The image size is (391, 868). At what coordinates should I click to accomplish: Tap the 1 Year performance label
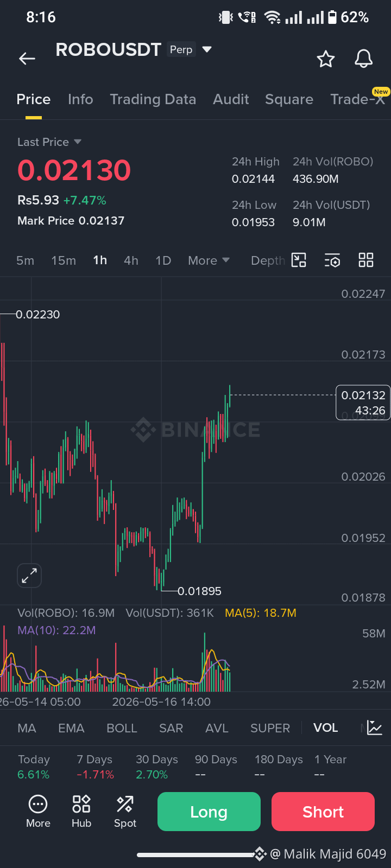click(x=331, y=759)
